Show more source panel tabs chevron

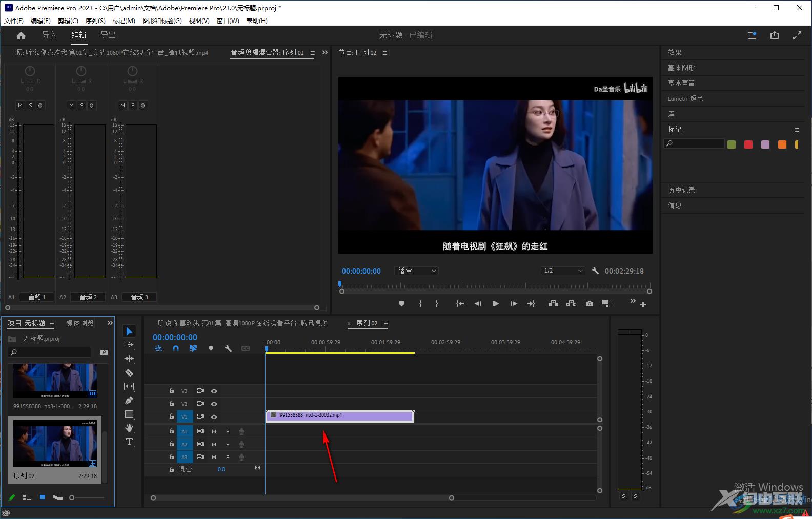coord(324,52)
